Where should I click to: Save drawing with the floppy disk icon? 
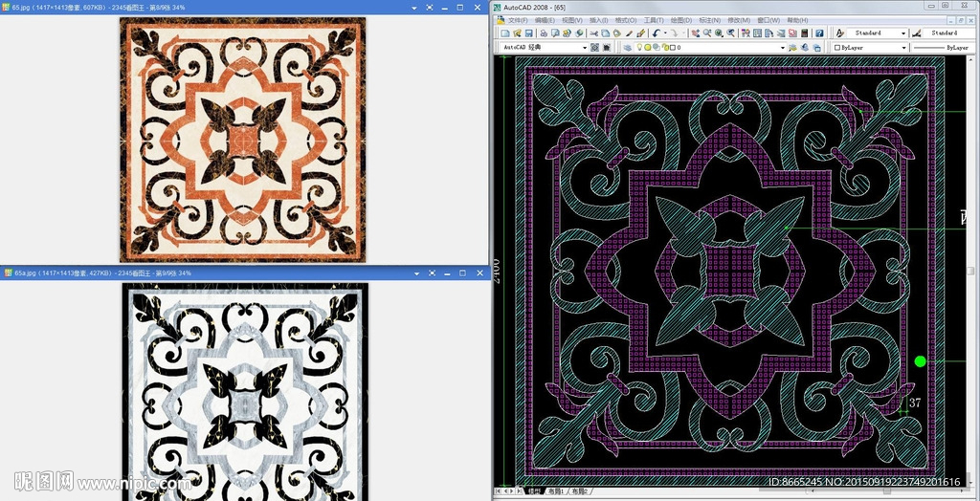click(x=528, y=33)
